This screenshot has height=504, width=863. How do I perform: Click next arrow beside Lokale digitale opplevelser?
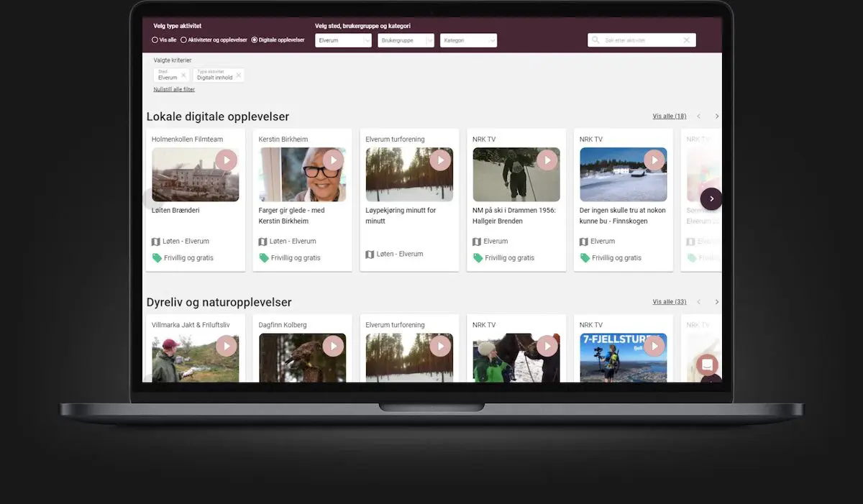click(716, 116)
